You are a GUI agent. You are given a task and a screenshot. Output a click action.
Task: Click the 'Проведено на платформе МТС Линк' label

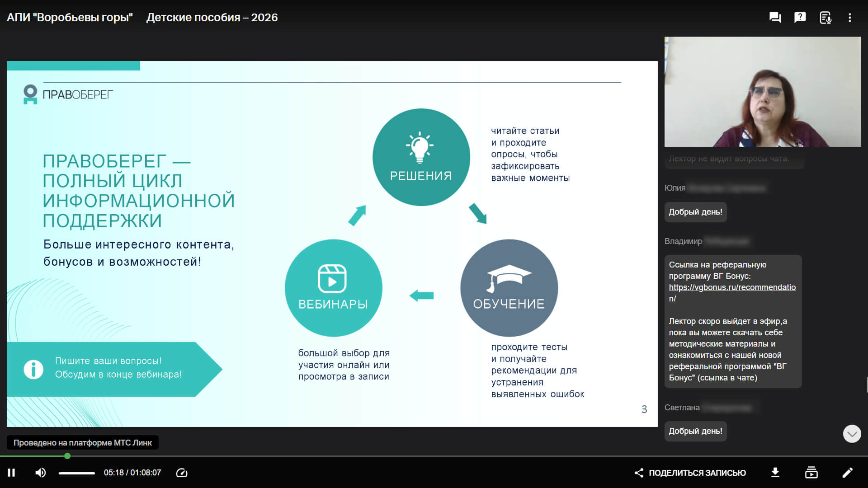[82, 443]
